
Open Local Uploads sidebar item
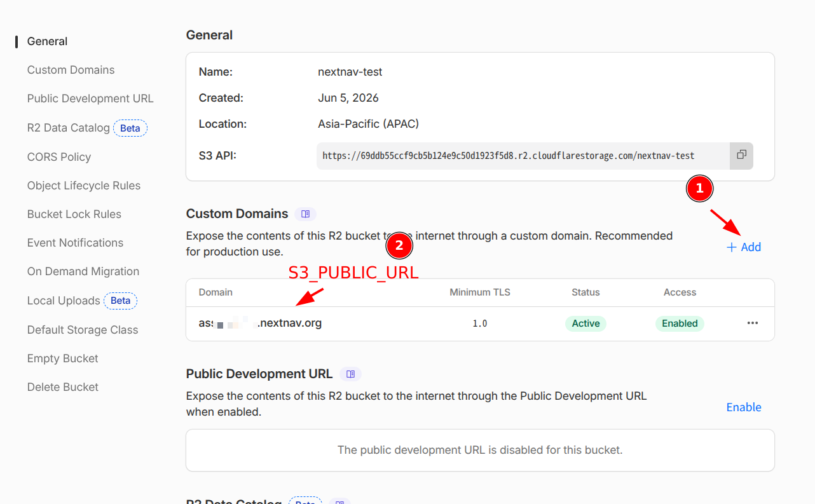click(64, 301)
